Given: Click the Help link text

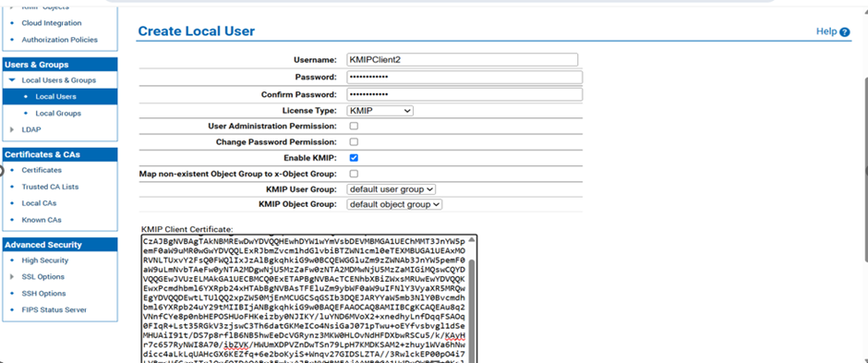Looking at the screenshot, I should point(826,31).
